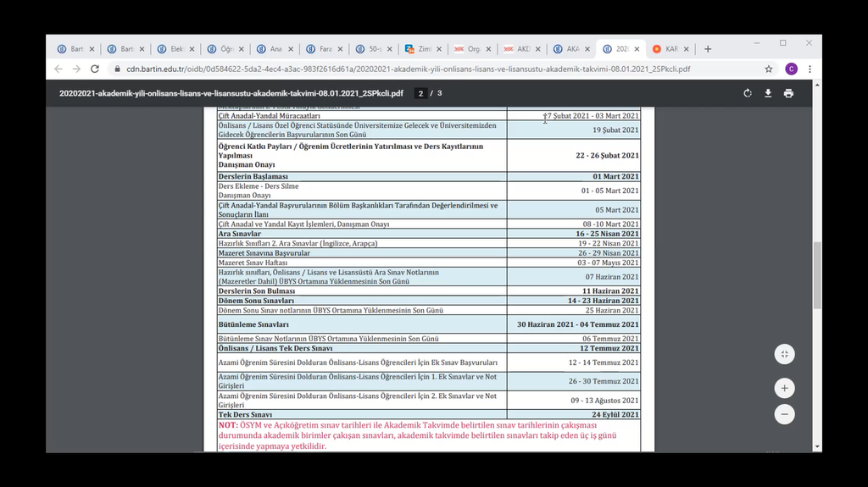Click the '01 Mart 2021' date cell
This screenshot has width=868, height=487.
tap(615, 176)
